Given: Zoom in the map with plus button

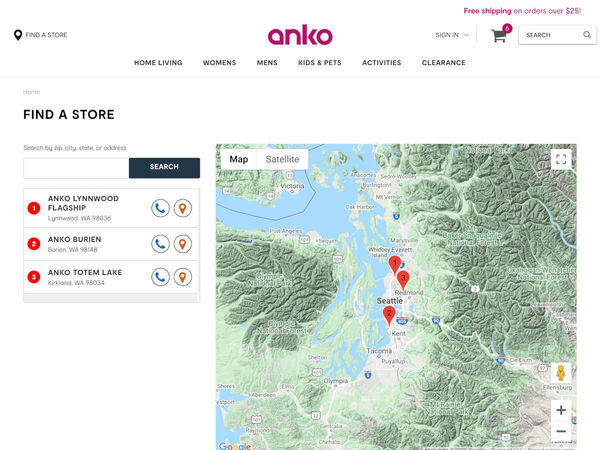Looking at the screenshot, I should [x=561, y=410].
